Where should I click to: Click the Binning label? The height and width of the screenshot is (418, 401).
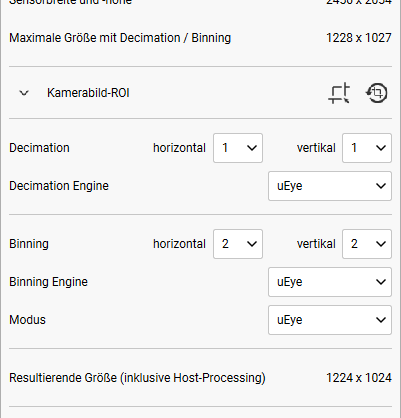(x=29, y=244)
